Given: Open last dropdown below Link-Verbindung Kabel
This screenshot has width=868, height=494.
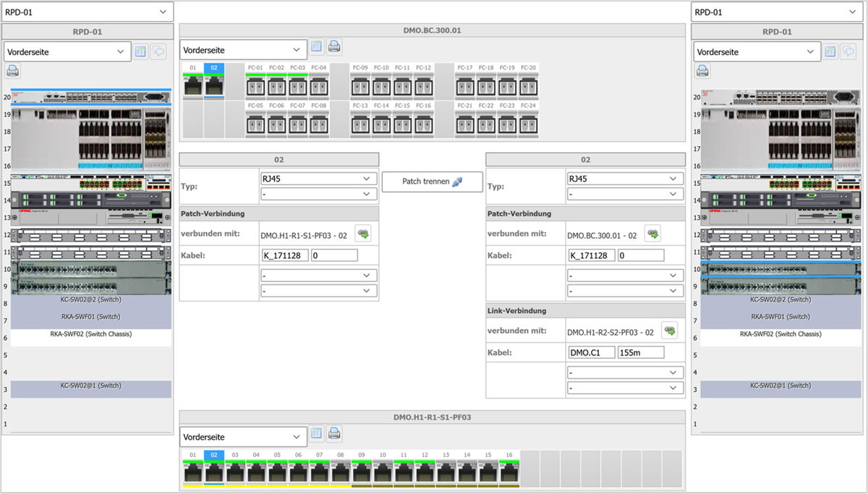Looking at the screenshot, I should point(625,388).
